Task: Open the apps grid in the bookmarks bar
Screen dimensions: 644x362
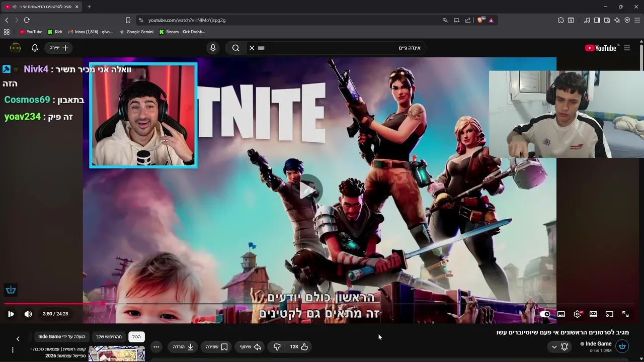Action: click(x=7, y=32)
